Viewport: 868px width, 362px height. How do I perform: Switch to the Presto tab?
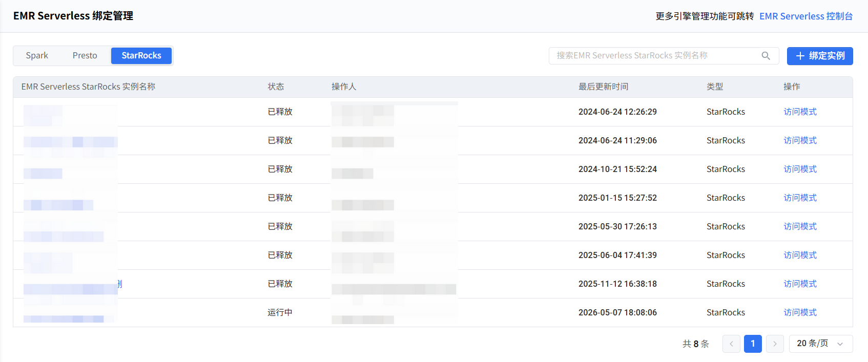85,55
